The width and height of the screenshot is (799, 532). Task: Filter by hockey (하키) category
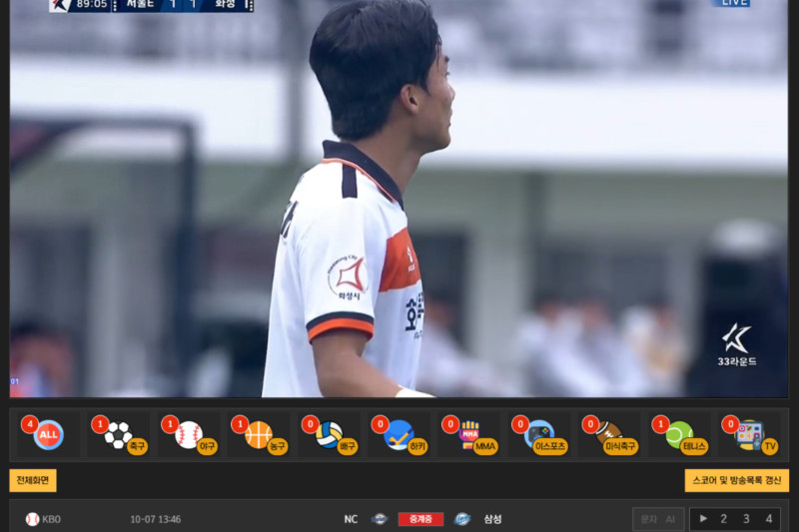(x=399, y=434)
